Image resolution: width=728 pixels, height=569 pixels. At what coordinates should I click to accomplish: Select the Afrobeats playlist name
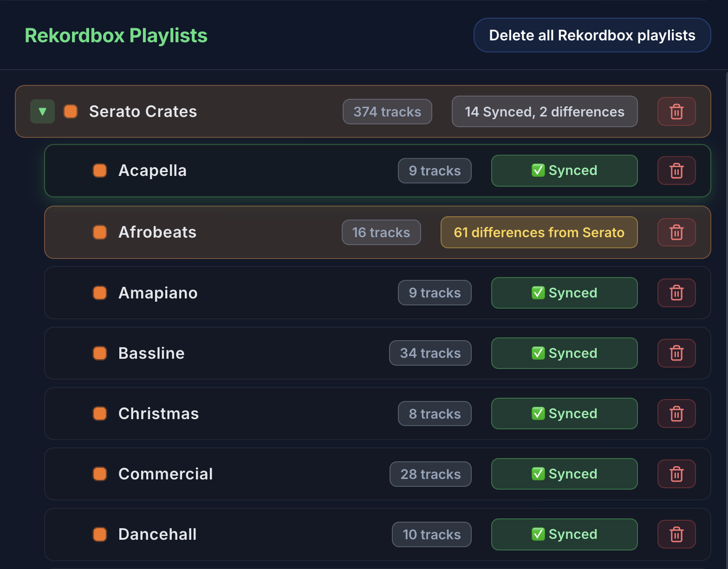(x=157, y=232)
